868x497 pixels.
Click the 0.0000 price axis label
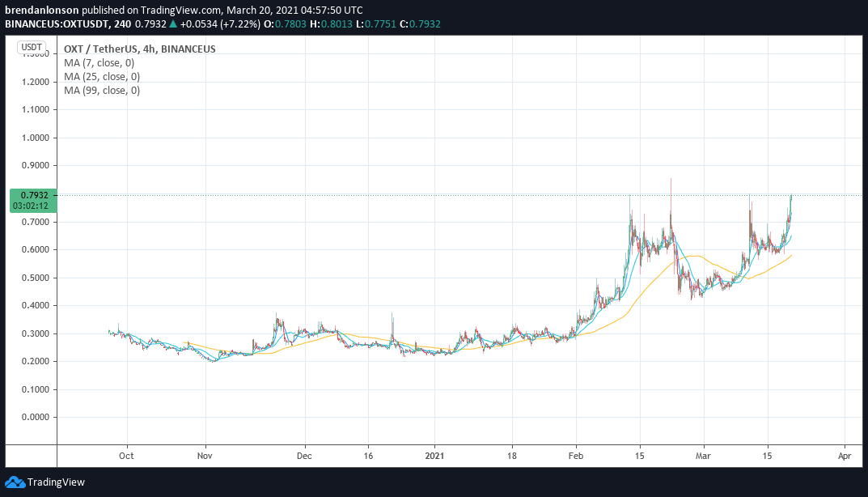pyautogui.click(x=36, y=417)
